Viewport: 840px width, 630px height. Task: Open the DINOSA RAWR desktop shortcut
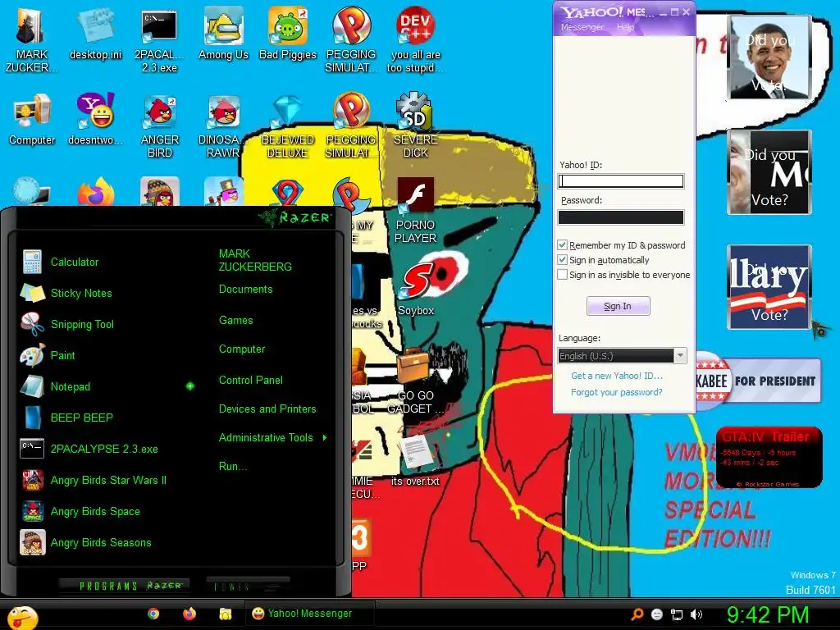(x=223, y=126)
